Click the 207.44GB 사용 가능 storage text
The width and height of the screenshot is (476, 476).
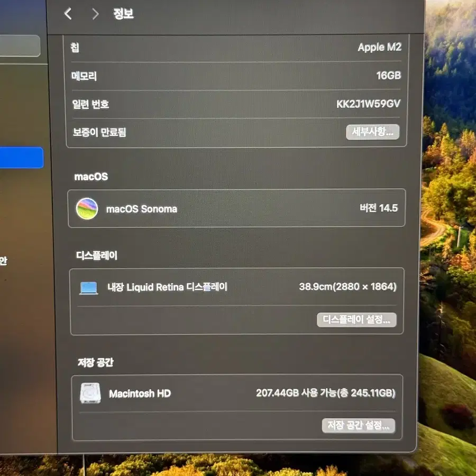point(326,393)
